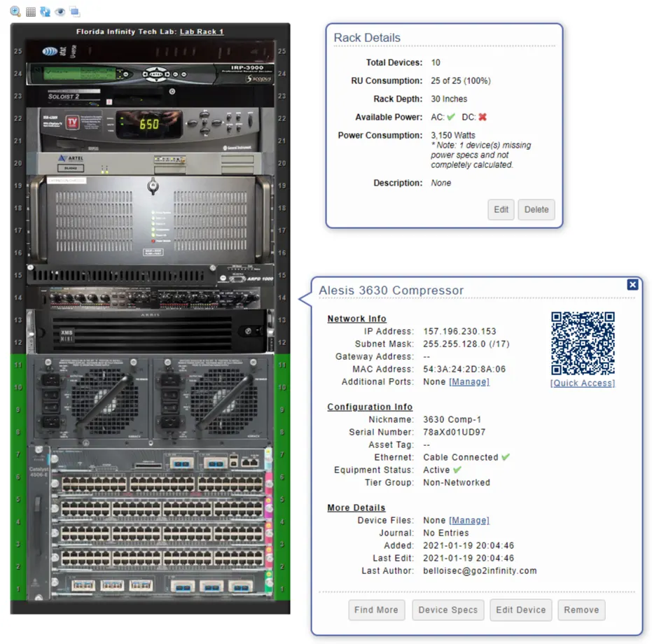This screenshot has width=652, height=644.
Task: Click the Remove button
Action: (x=581, y=610)
